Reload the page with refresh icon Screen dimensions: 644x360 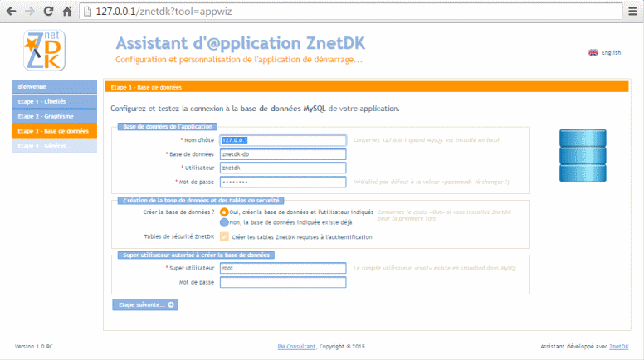pos(48,11)
